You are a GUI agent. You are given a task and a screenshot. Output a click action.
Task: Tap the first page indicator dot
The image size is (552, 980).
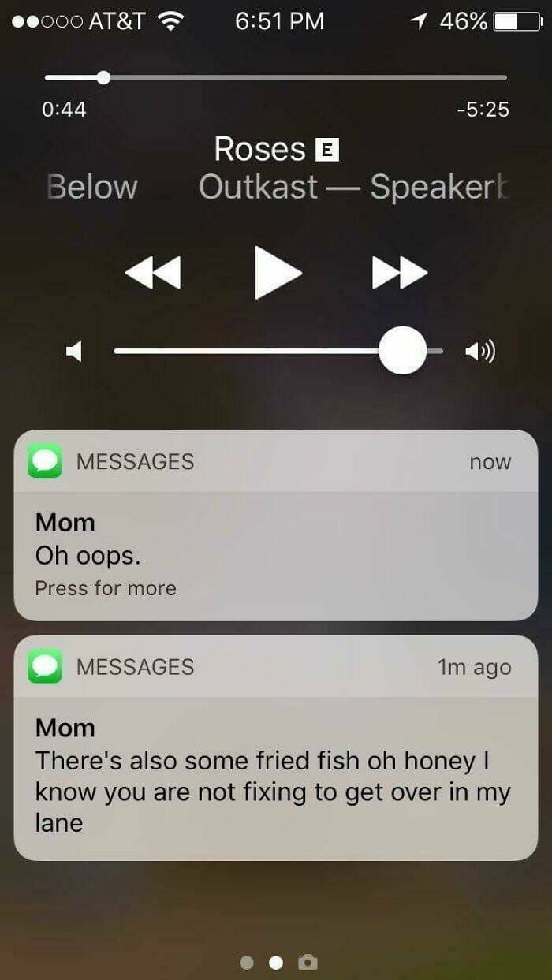[x=247, y=963]
